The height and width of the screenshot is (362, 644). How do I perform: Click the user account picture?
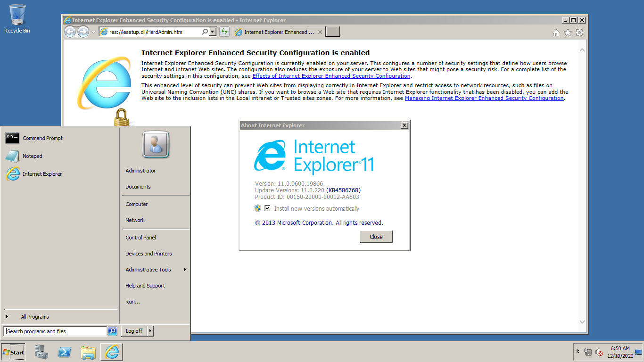156,145
